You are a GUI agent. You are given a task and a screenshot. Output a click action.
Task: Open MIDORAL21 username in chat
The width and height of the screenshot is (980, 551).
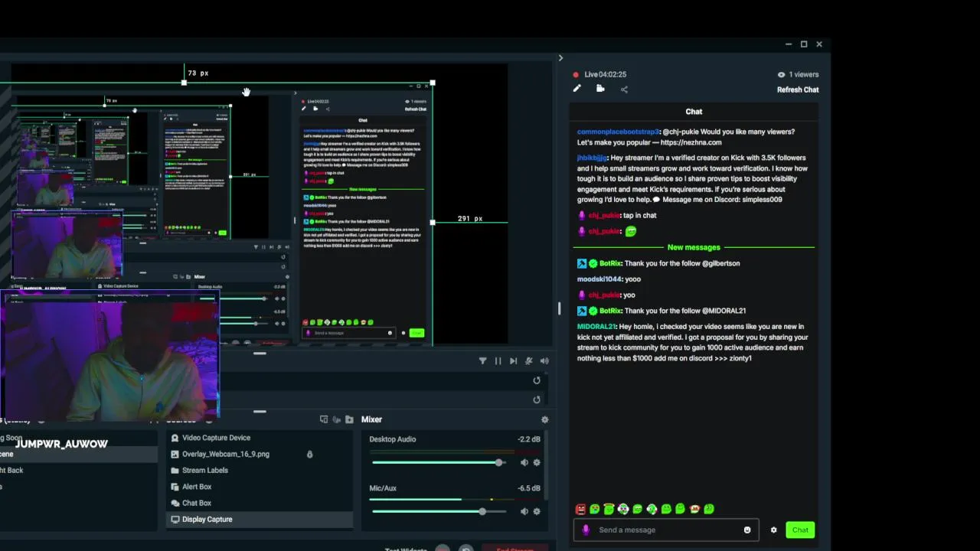pyautogui.click(x=596, y=327)
